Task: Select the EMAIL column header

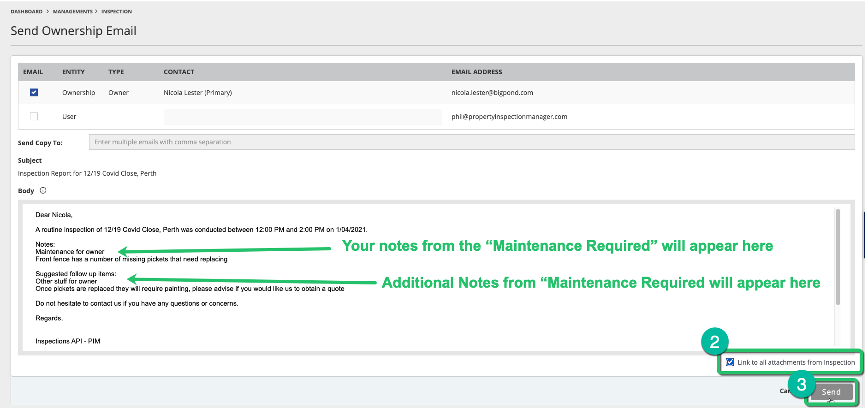Action: (x=33, y=72)
